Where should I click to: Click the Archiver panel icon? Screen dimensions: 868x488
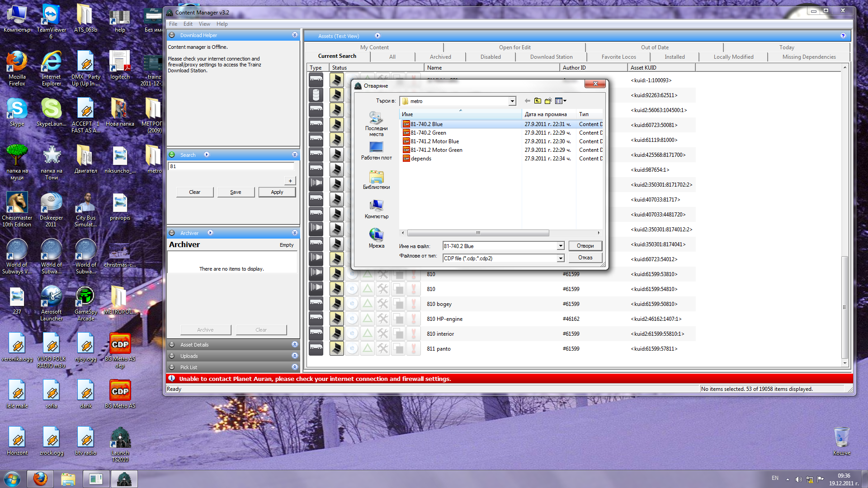coord(172,232)
